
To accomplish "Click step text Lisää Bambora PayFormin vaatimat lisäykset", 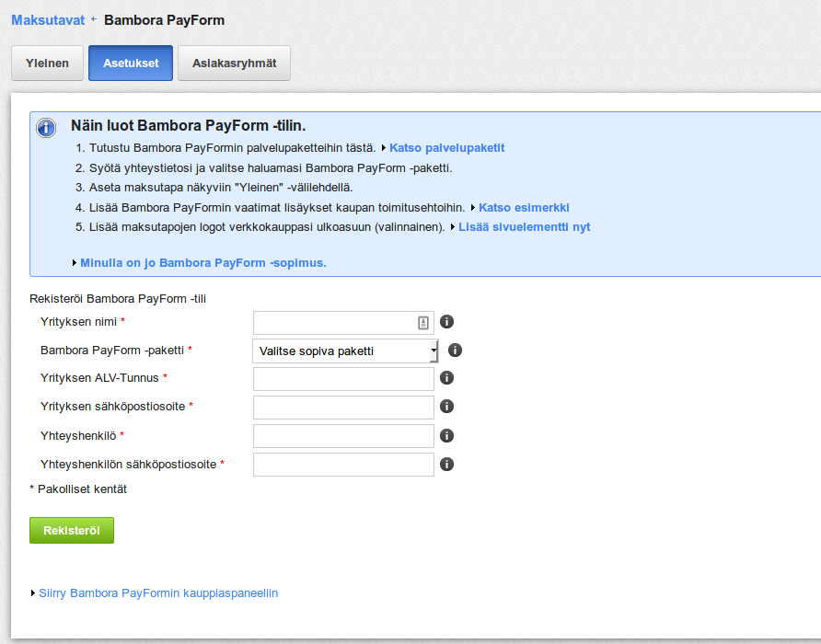I will (x=277, y=208).
